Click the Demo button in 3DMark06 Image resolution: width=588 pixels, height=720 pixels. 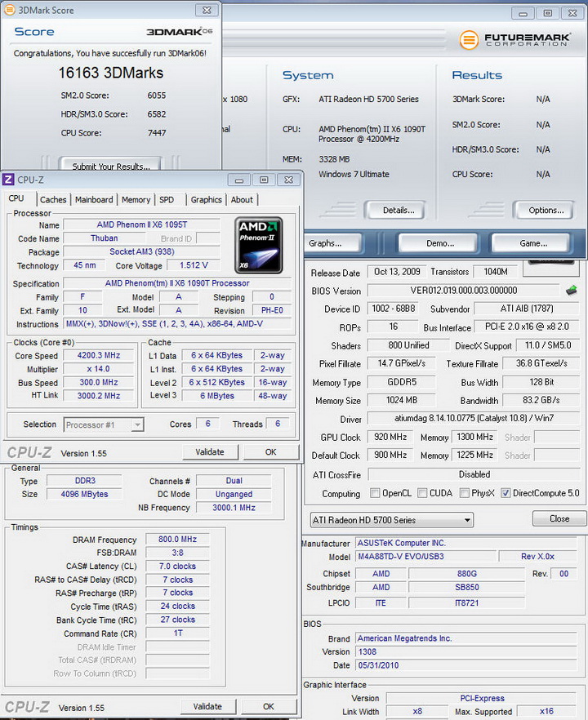(x=439, y=243)
